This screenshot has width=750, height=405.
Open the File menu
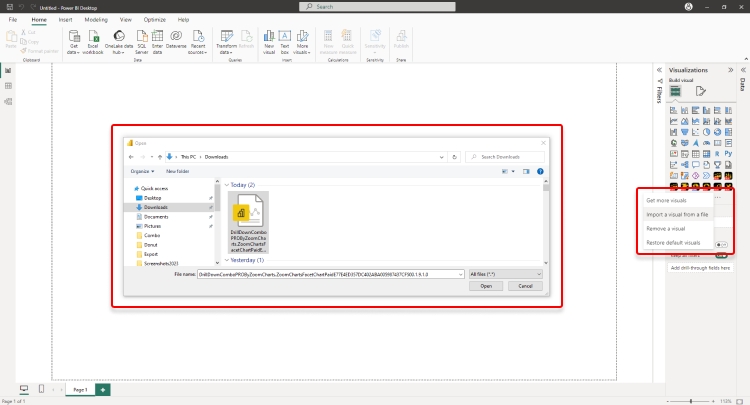(13, 20)
